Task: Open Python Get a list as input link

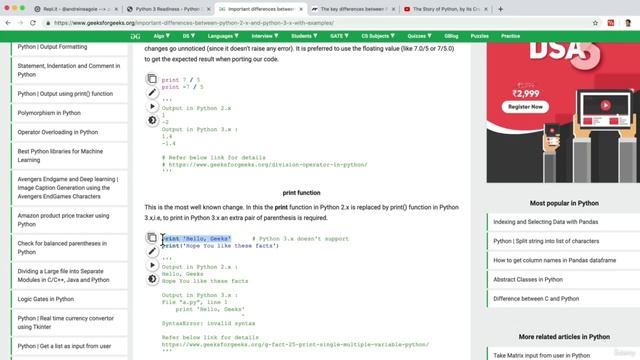Action: pos(64,346)
